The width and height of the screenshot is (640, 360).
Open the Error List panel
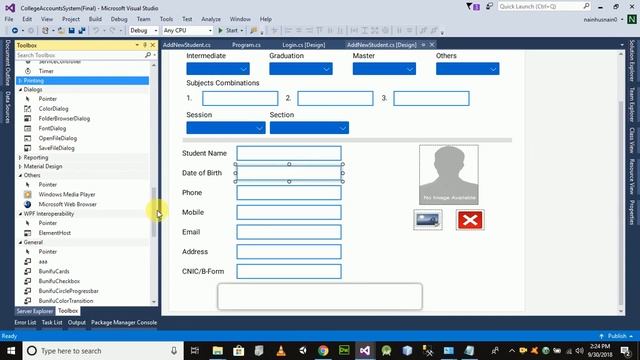point(25,322)
